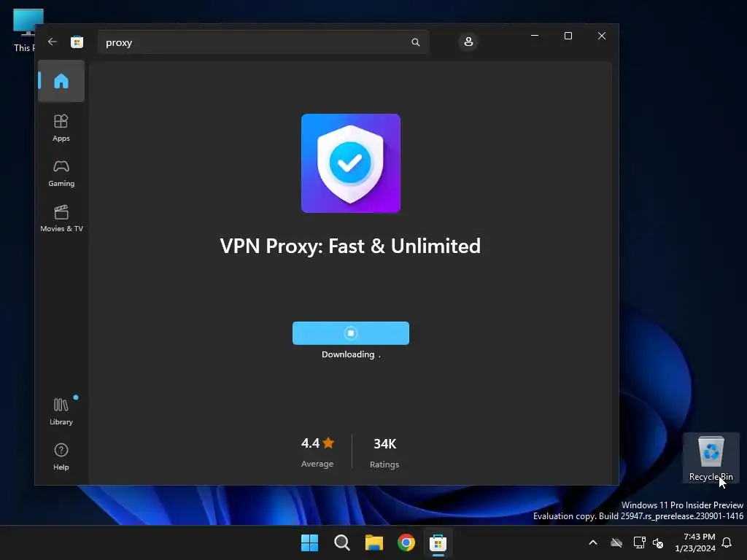Open the user account profile icon
The image size is (747, 560).
pyautogui.click(x=468, y=42)
